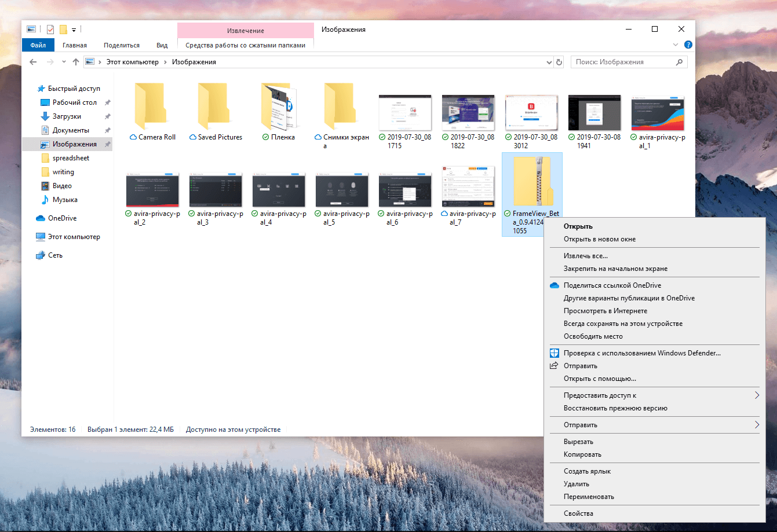Click the up-one-level navigation arrow
This screenshot has width=777, height=532.
pyautogui.click(x=76, y=61)
